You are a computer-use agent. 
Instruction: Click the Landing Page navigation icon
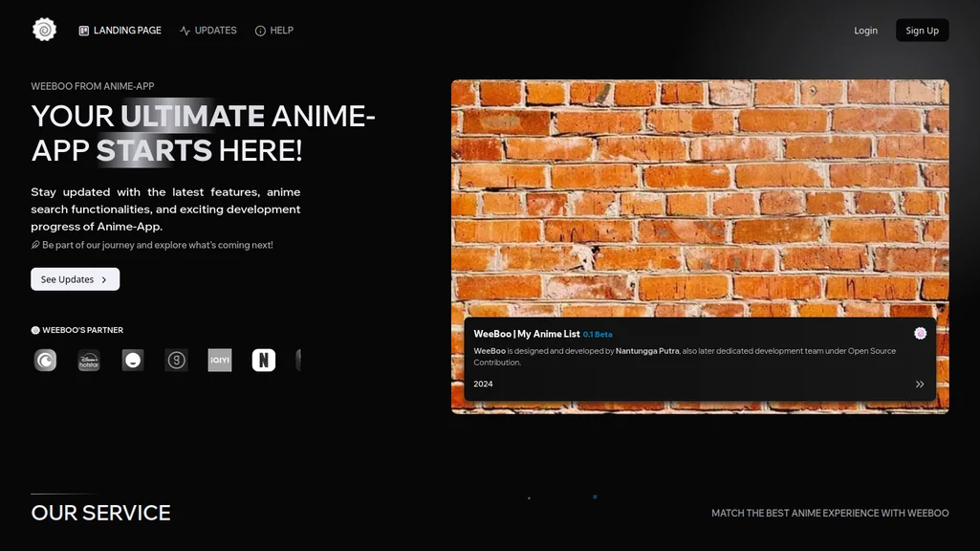tap(82, 30)
